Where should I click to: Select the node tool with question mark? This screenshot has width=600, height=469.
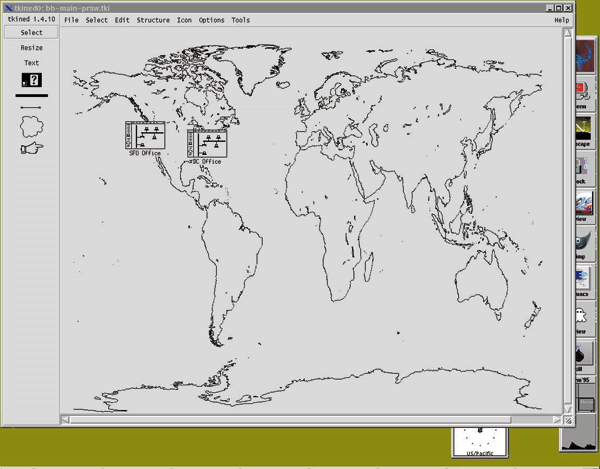coord(31,80)
